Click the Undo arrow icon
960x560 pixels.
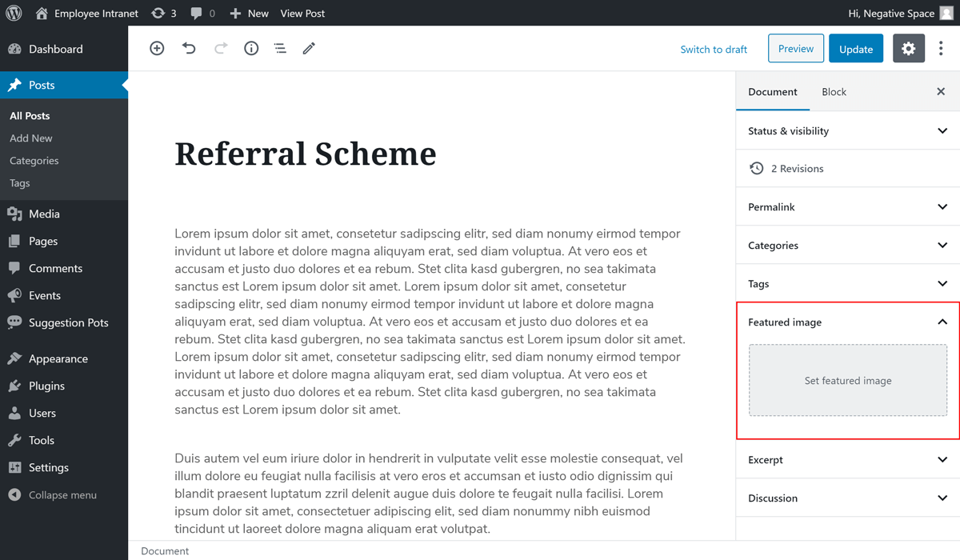[189, 49]
